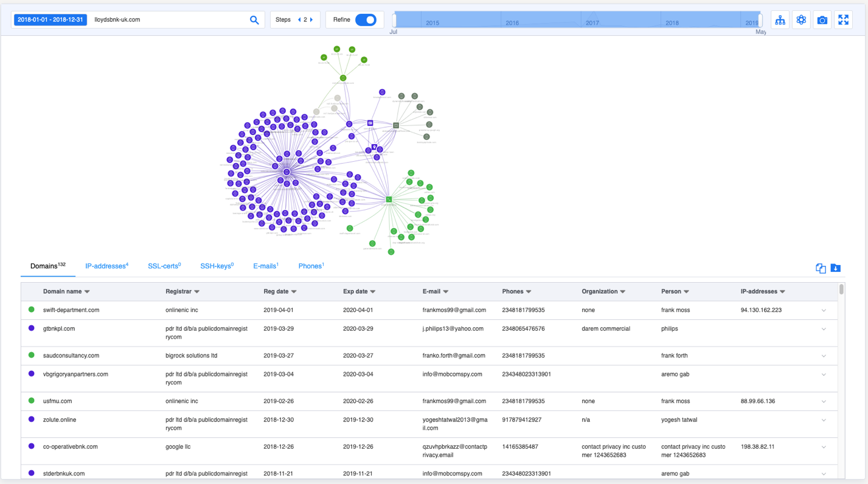Click the table's vertical scrollbar thumb
The image size is (868, 484).
click(x=842, y=289)
